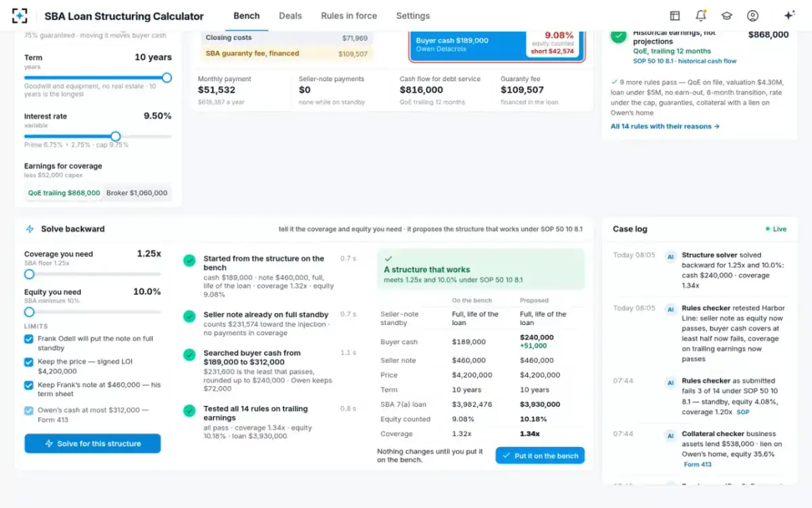The image size is (812, 508).
Task: Click the Closing costs $71,969 row
Action: (287, 38)
